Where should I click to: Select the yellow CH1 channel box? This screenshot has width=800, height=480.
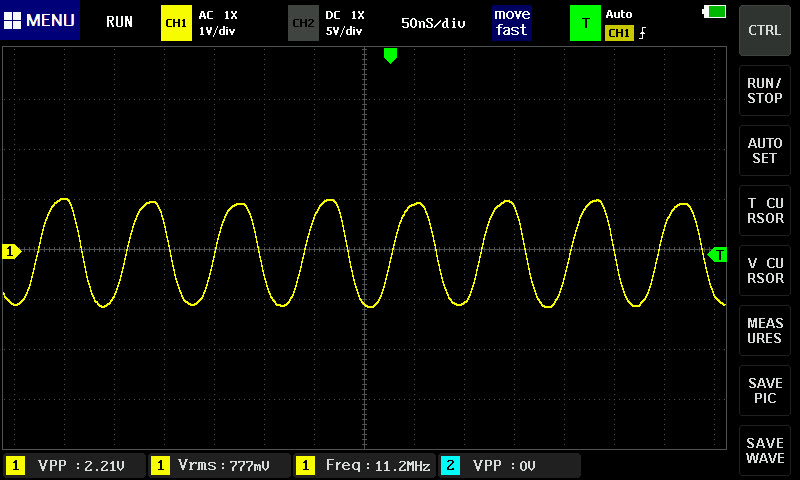tap(176, 23)
